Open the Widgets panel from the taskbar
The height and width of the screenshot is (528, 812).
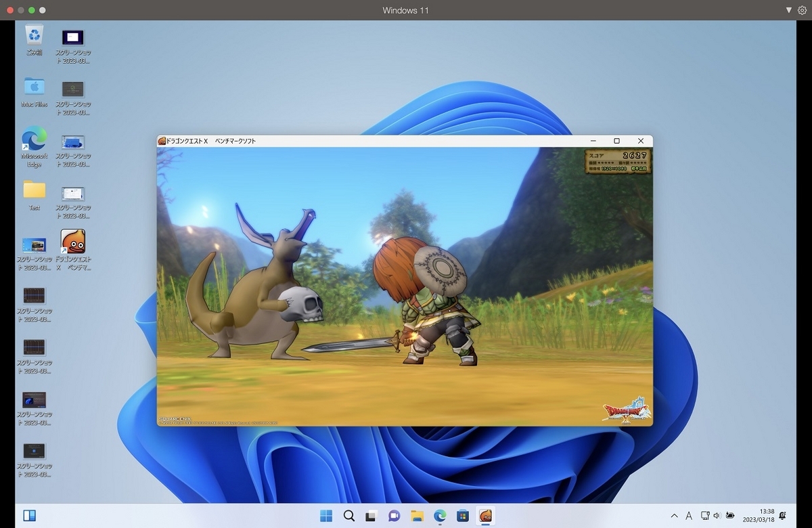[29, 516]
